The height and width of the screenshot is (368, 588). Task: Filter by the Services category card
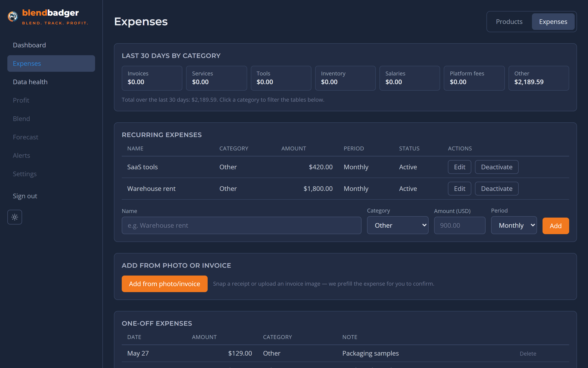[216, 78]
